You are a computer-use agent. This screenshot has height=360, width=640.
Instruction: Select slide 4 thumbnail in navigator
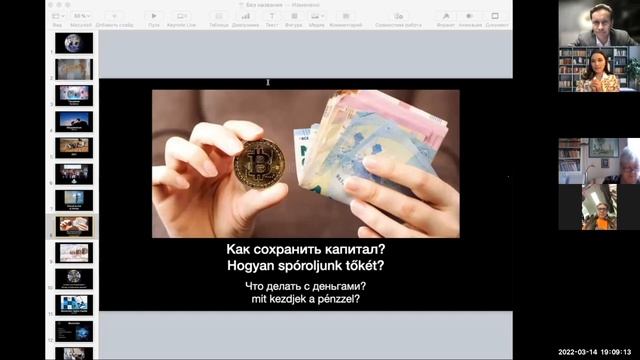click(x=74, y=122)
